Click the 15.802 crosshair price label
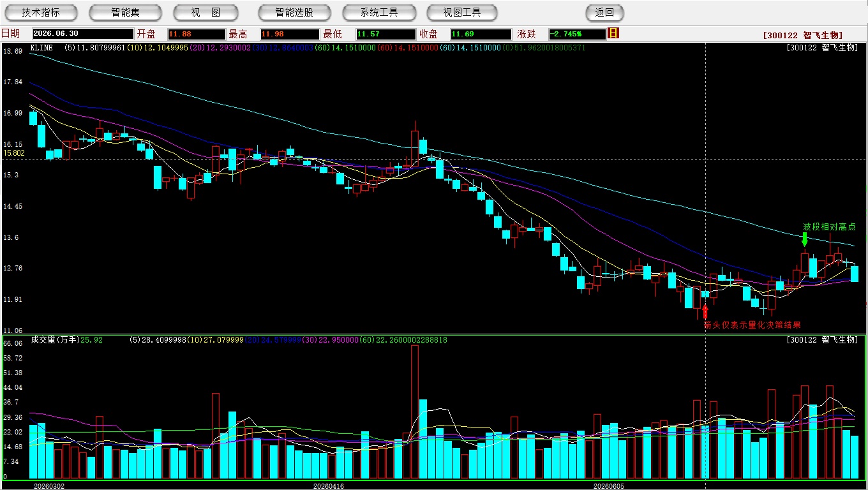Viewport: 868px width, 490px height. tap(14, 153)
